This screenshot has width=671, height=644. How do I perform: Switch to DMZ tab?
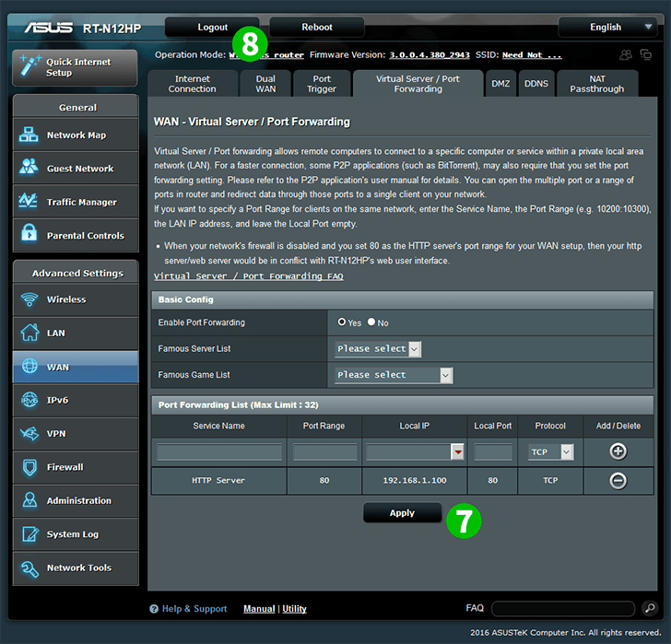tap(500, 84)
